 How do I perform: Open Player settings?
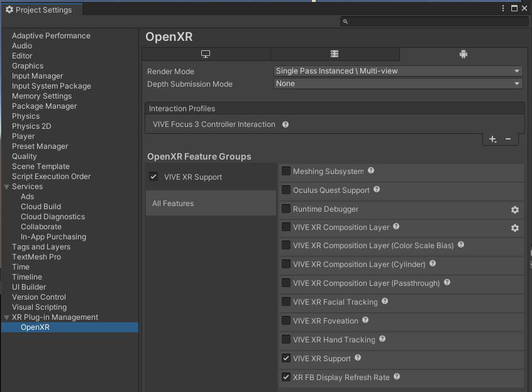coord(23,136)
